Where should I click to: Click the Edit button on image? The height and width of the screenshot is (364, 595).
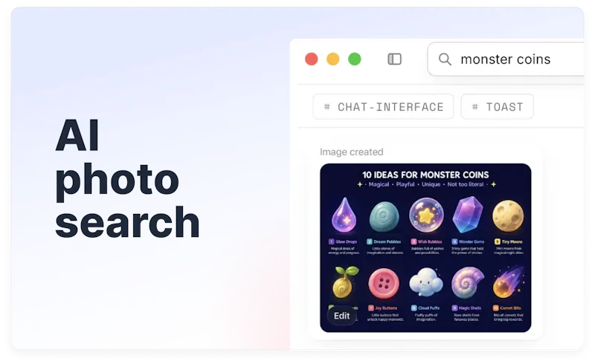(x=341, y=316)
